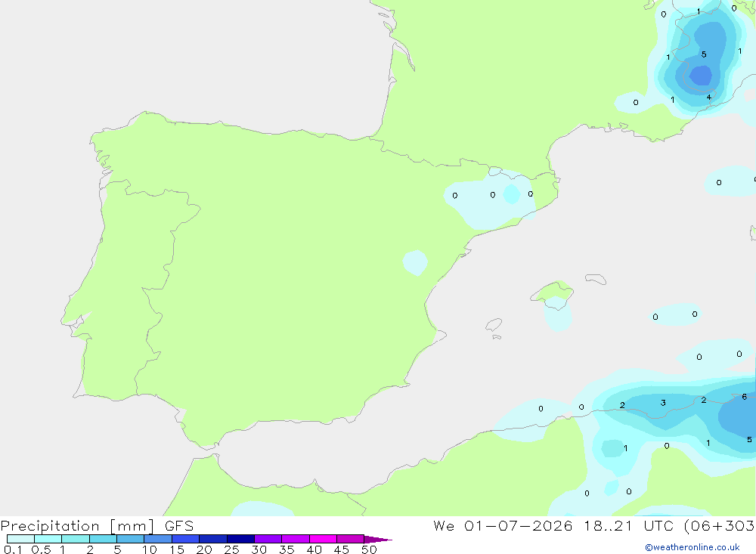
Task: Pick the 15–20 mm legend color swatch
Action: (186, 539)
